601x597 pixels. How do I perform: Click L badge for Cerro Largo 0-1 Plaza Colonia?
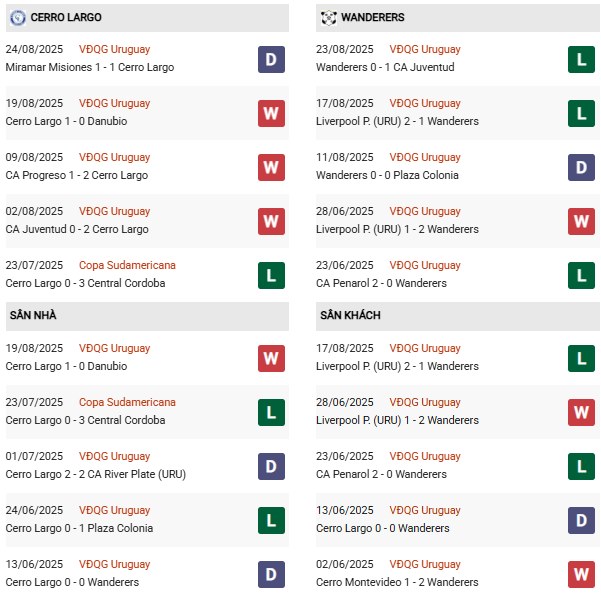271,520
